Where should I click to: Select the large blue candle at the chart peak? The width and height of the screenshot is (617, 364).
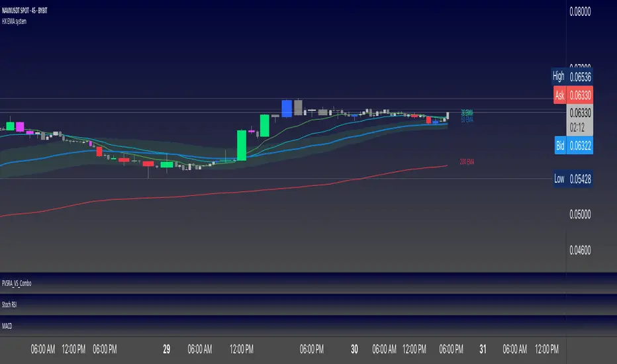(x=287, y=109)
